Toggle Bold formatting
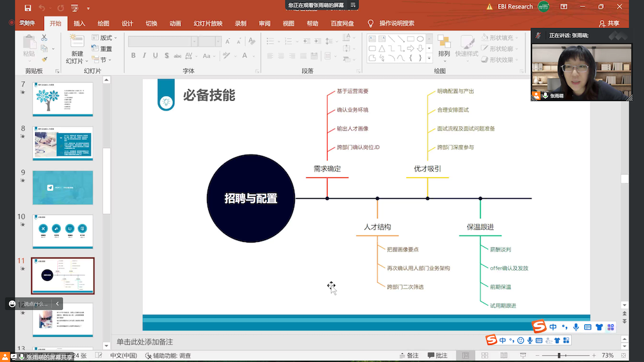 pyautogui.click(x=133, y=55)
